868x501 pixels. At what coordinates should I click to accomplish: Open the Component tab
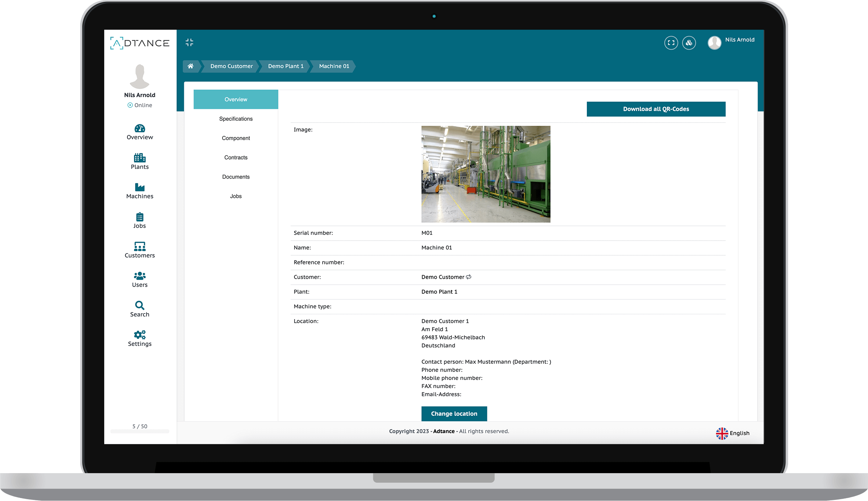click(235, 138)
